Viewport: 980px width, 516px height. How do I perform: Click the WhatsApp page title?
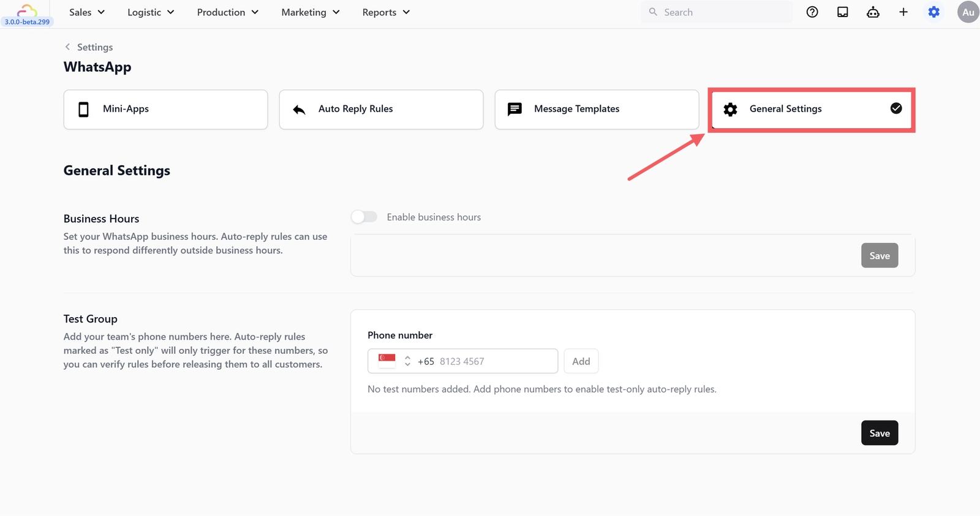coord(97,67)
